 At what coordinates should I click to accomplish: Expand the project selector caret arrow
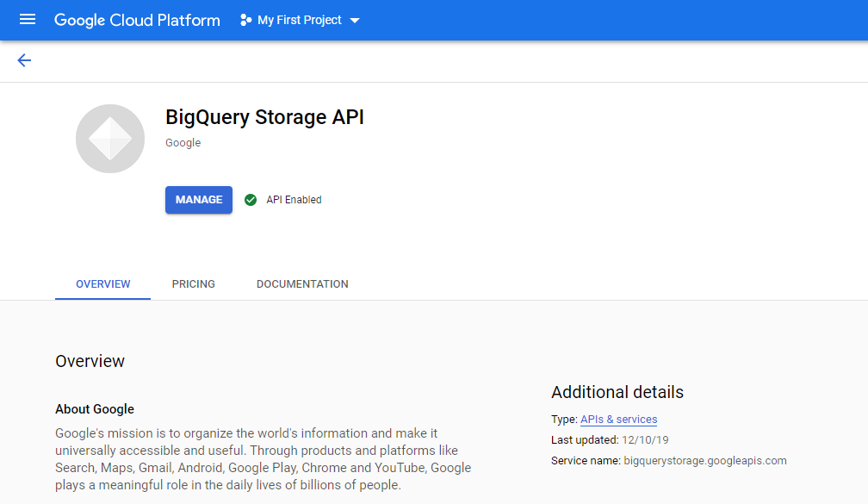(355, 21)
